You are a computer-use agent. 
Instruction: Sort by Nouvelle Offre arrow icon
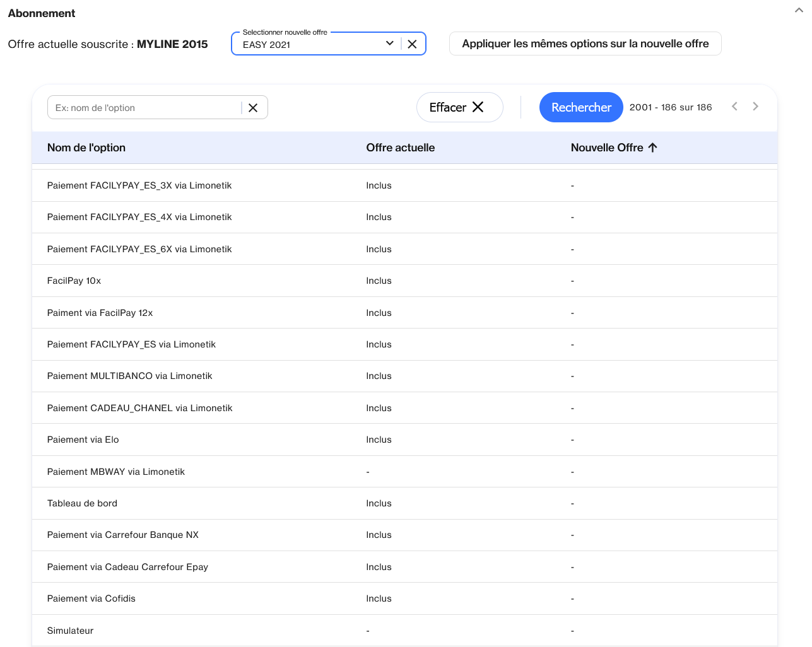point(653,148)
